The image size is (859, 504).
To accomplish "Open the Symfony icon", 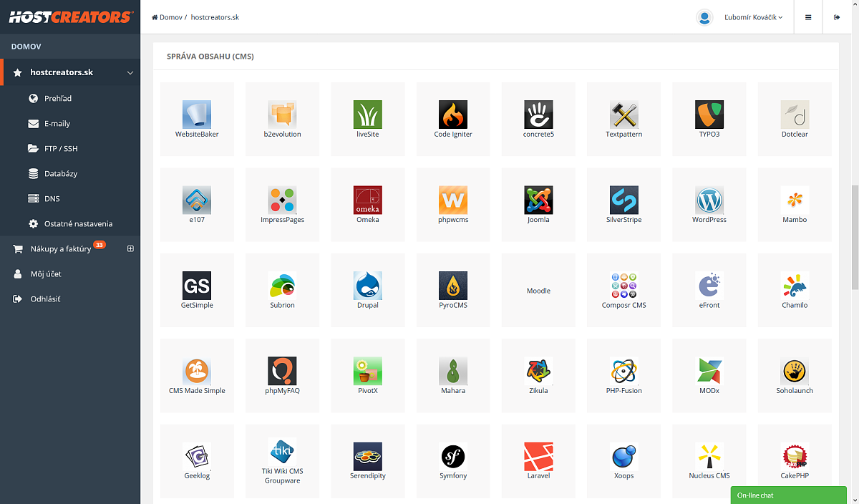I will [x=453, y=456].
